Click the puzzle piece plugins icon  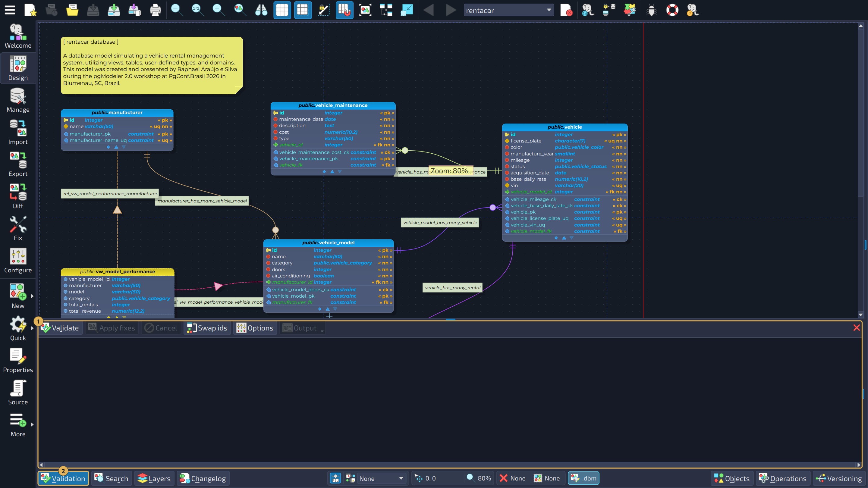click(x=629, y=10)
